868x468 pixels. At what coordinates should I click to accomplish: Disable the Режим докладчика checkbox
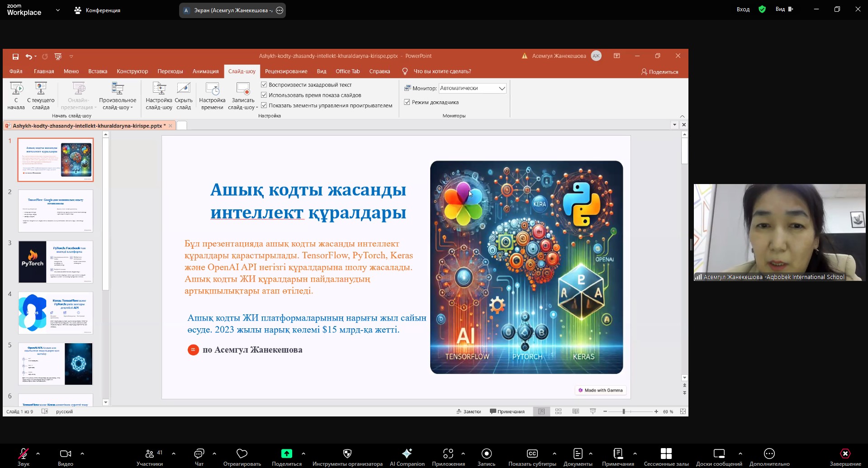[x=407, y=102]
